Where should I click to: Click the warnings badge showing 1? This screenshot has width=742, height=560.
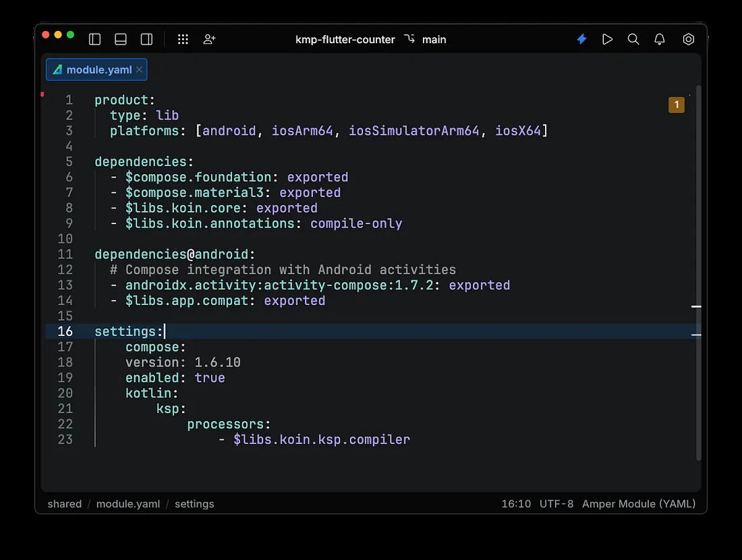676,105
